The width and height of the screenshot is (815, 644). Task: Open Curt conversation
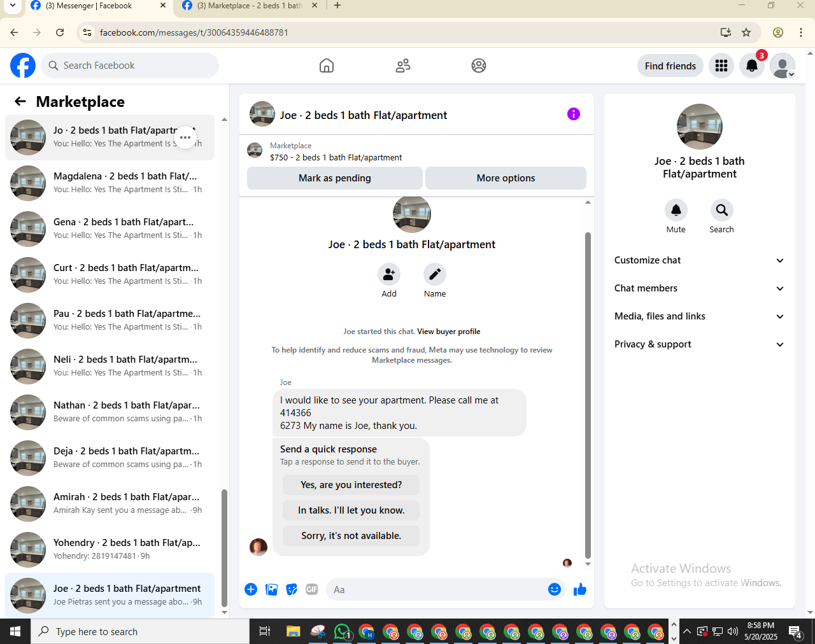point(110,275)
